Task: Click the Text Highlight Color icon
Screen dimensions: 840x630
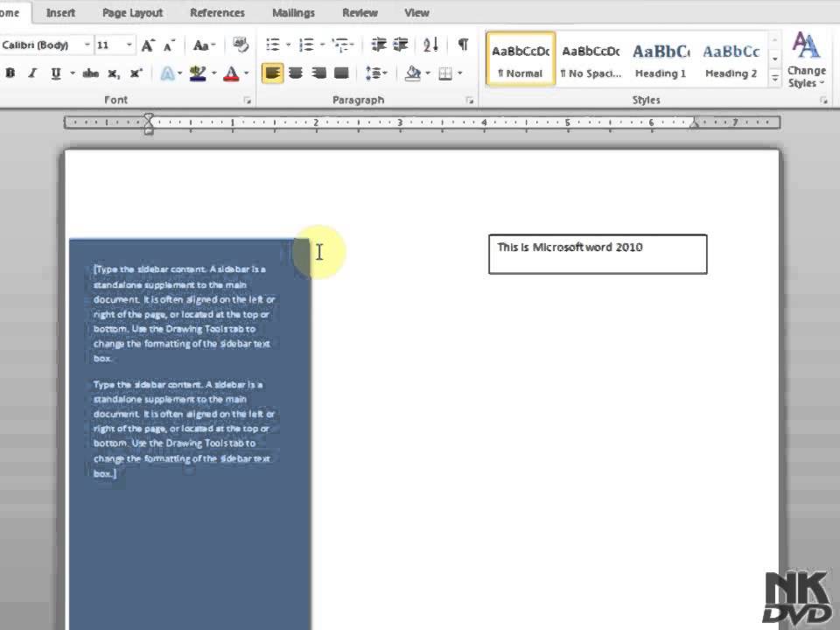Action: (198, 73)
